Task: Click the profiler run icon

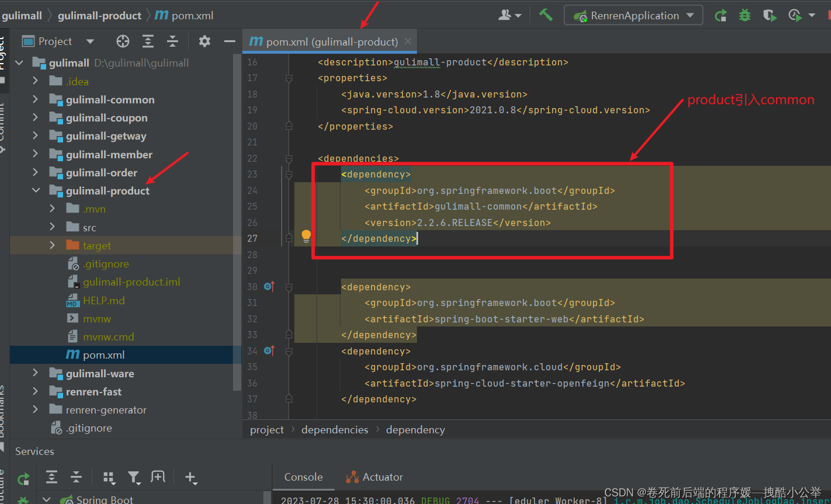Action: click(795, 16)
